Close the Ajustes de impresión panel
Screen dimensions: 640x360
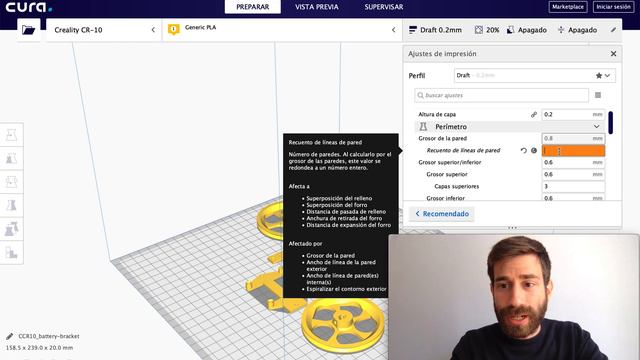point(613,54)
